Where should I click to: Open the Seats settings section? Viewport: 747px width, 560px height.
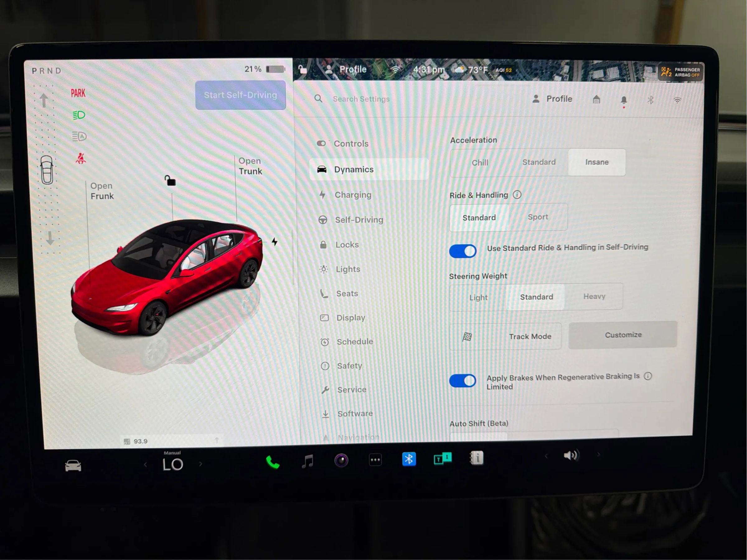[346, 293]
